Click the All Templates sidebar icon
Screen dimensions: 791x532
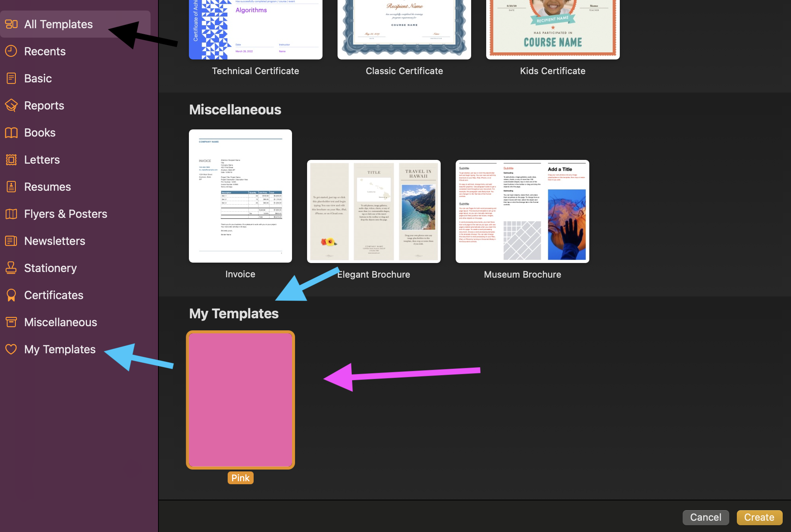[x=10, y=24]
